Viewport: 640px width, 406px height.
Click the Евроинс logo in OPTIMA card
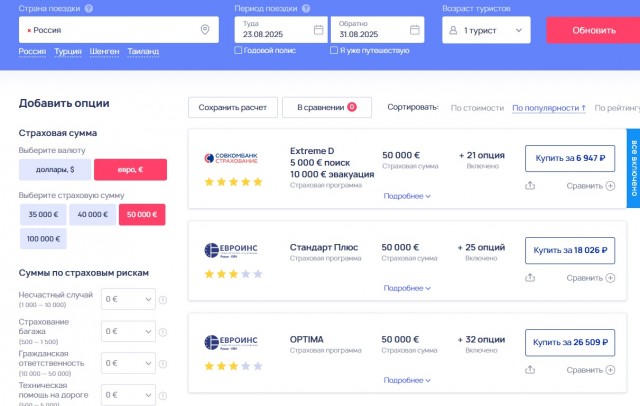[231, 342]
